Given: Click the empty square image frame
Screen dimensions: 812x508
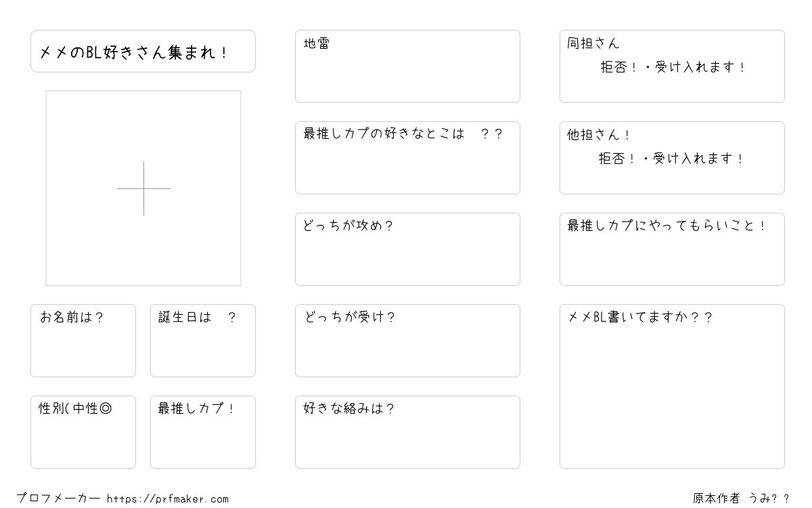Looking at the screenshot, I should tap(143, 188).
